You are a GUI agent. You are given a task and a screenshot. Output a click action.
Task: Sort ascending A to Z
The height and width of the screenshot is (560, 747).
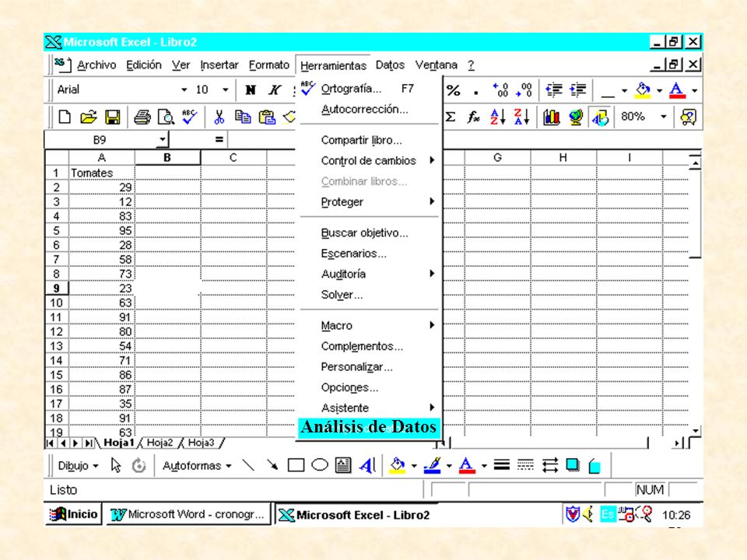(x=497, y=117)
